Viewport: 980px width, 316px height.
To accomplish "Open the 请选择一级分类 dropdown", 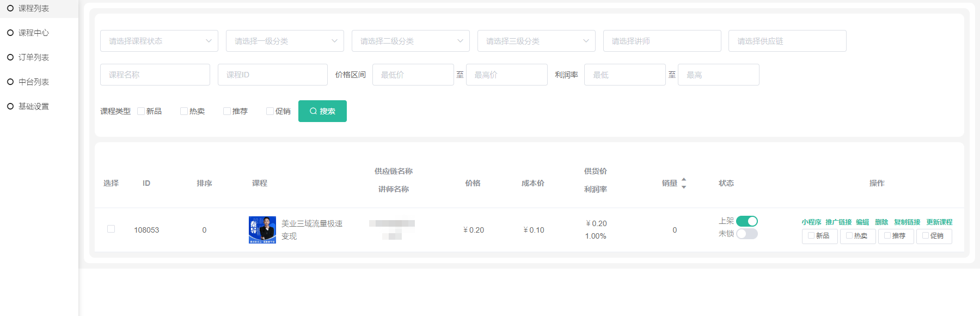I will pos(285,41).
